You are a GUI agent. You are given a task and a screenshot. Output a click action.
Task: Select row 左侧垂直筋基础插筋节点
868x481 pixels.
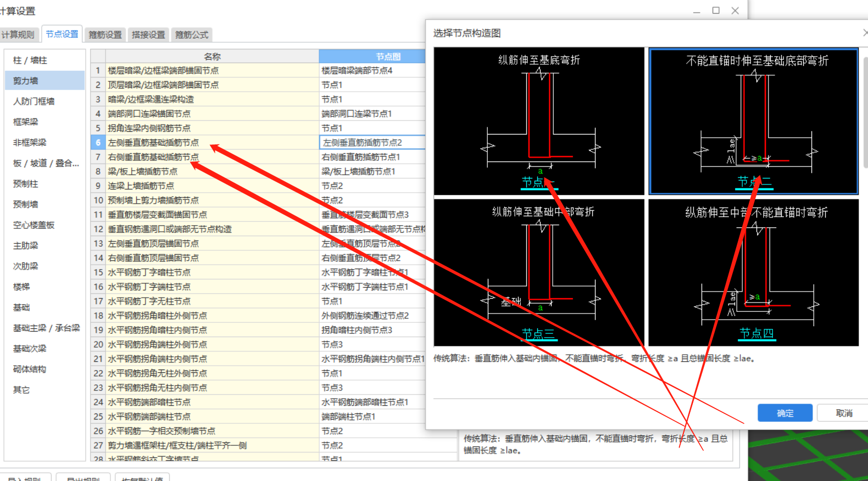(212, 143)
